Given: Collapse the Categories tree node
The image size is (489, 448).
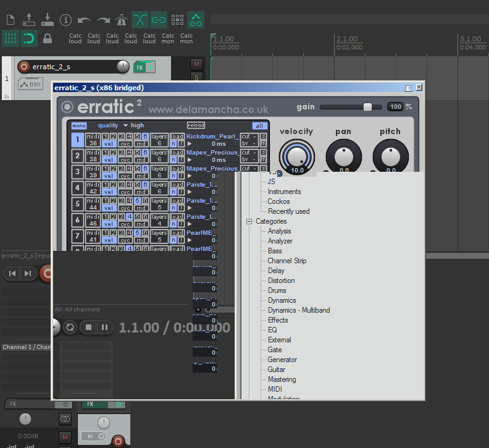Looking at the screenshot, I should 249,222.
